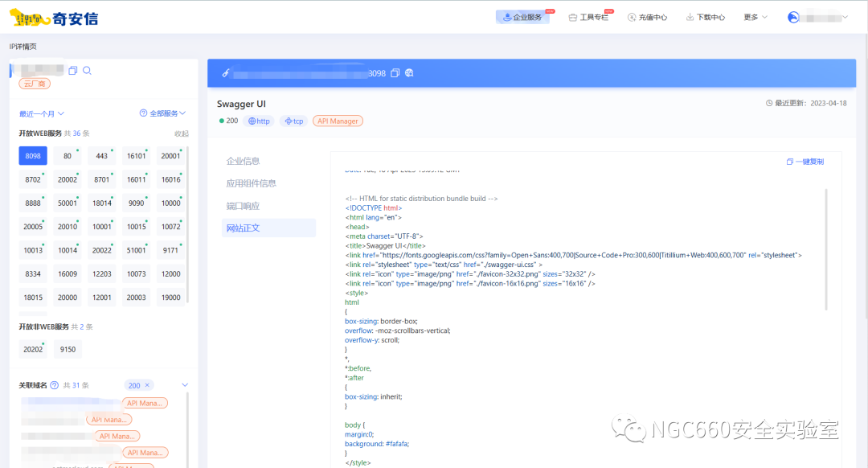The image size is (868, 468).
Task: Select port 50001
Action: [x=68, y=203]
